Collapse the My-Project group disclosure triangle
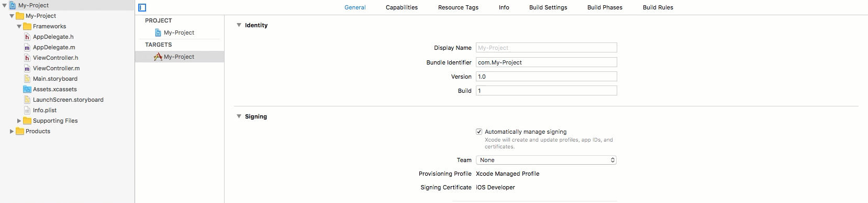Viewport: 868px width, 203px height. [12, 16]
